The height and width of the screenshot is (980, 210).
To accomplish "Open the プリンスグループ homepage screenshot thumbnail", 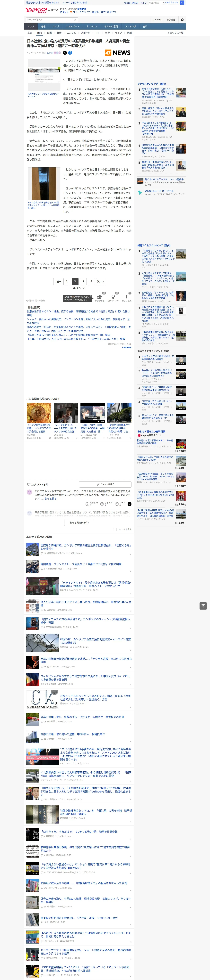I will click(x=44, y=75).
